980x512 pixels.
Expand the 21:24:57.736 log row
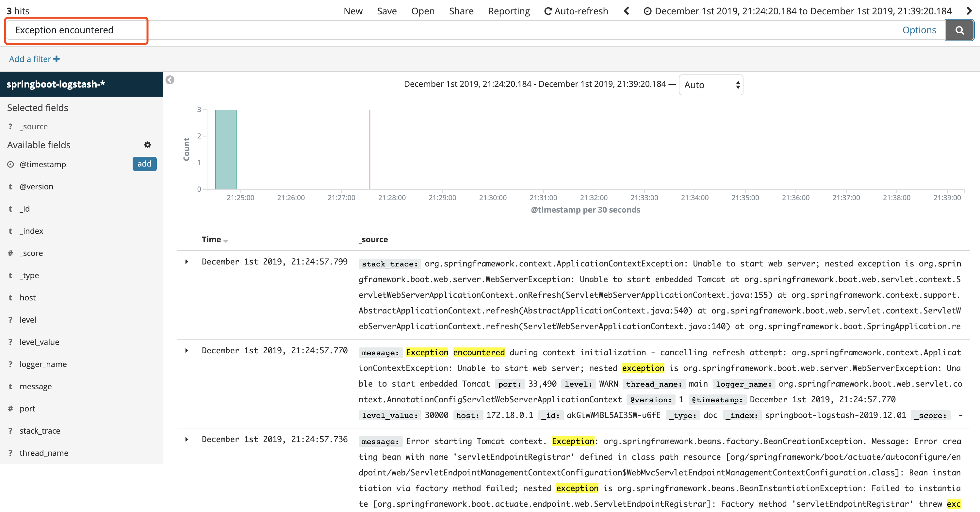187,439
